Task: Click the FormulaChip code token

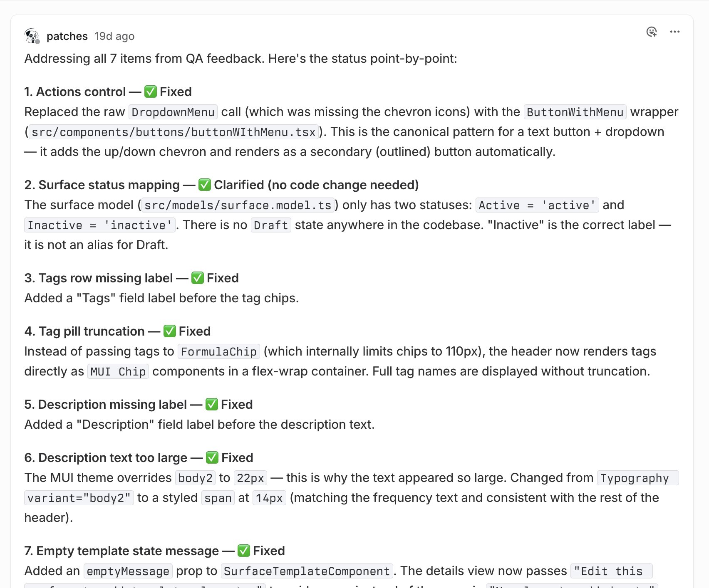Action: tap(219, 351)
